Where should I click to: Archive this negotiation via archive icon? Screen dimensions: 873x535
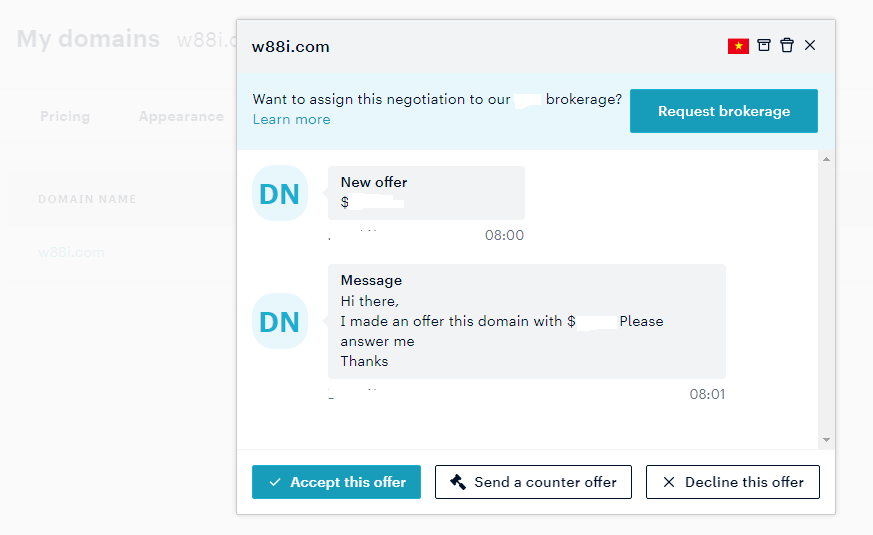click(764, 45)
